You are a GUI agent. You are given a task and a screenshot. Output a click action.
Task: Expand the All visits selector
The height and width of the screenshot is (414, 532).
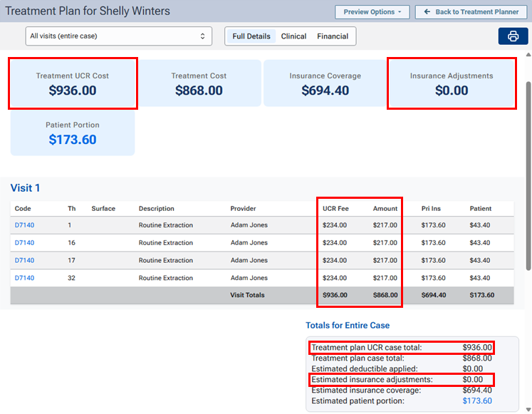pyautogui.click(x=118, y=36)
